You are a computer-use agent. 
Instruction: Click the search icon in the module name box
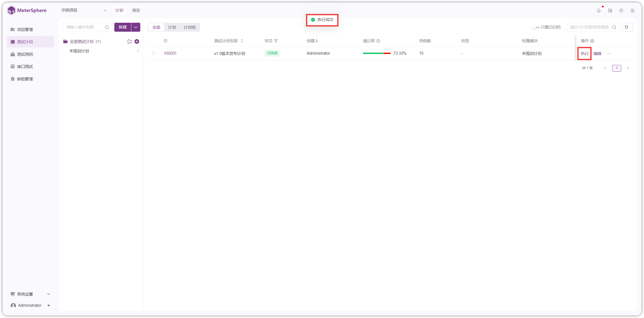(107, 27)
